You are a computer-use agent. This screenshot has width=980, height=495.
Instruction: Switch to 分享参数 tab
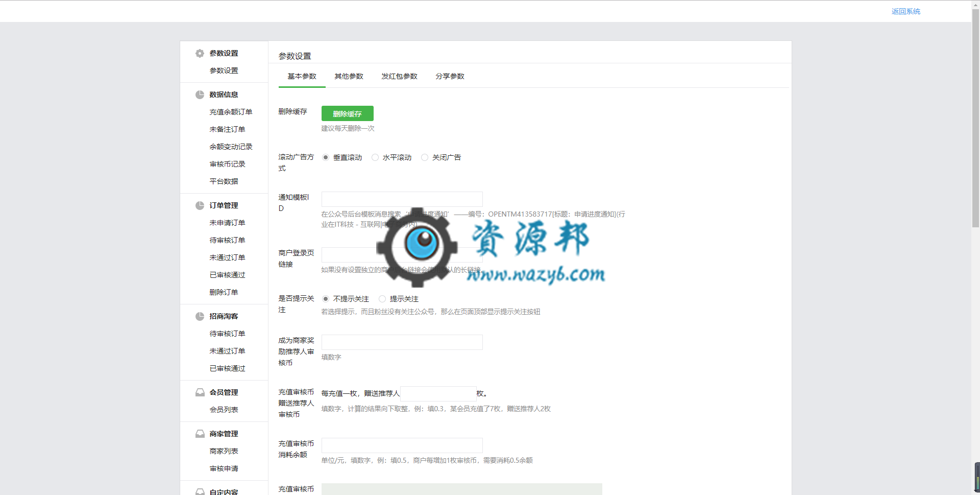coord(450,76)
